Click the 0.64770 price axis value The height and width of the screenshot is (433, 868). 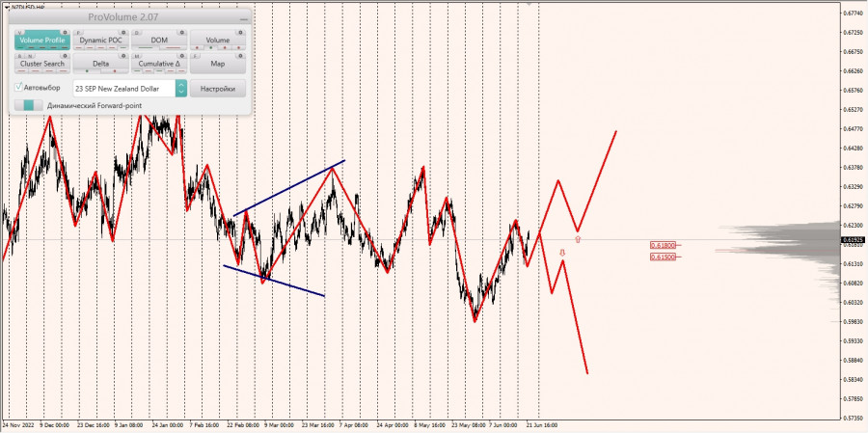click(x=854, y=129)
